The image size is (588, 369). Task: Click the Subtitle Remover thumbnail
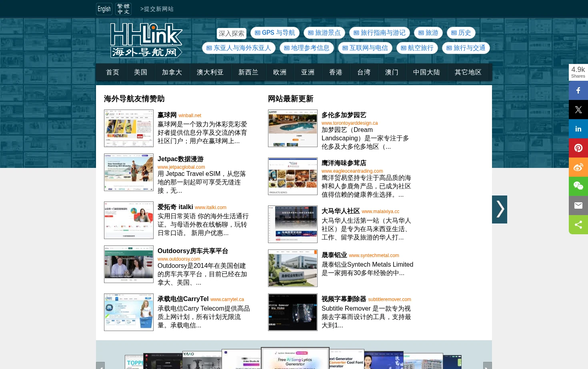pyautogui.click(x=293, y=312)
